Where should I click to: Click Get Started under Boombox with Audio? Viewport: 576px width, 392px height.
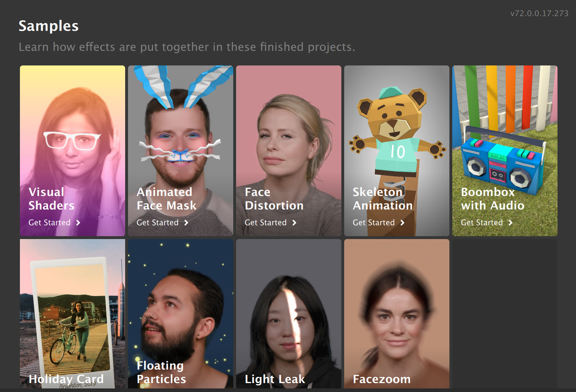(482, 222)
